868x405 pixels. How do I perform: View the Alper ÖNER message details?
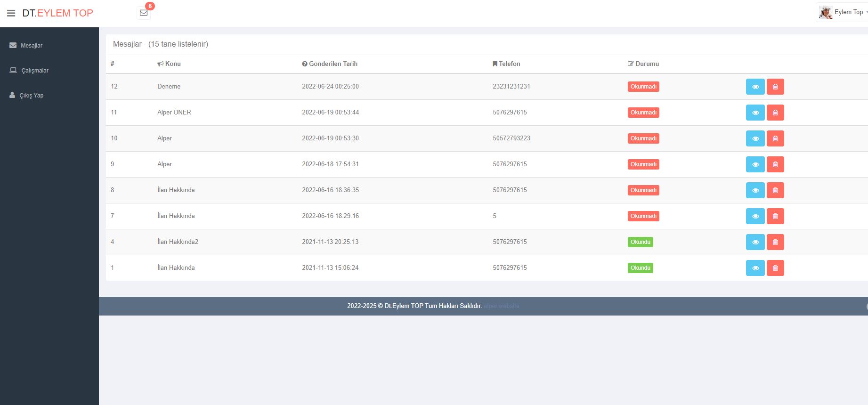tap(755, 113)
